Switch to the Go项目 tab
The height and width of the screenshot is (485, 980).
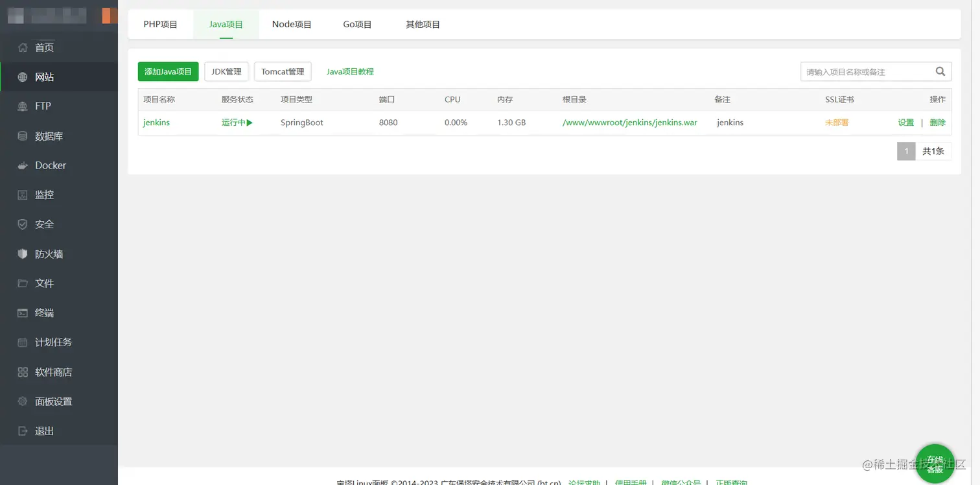click(x=357, y=25)
